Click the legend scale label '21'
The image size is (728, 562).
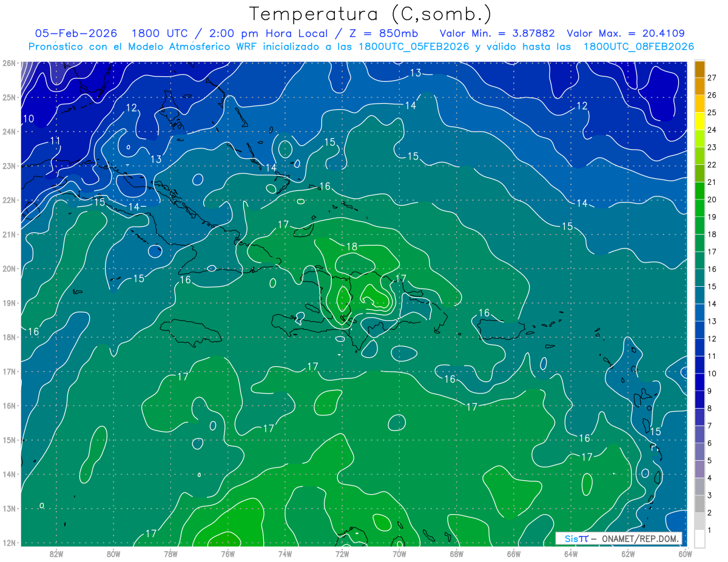(712, 182)
